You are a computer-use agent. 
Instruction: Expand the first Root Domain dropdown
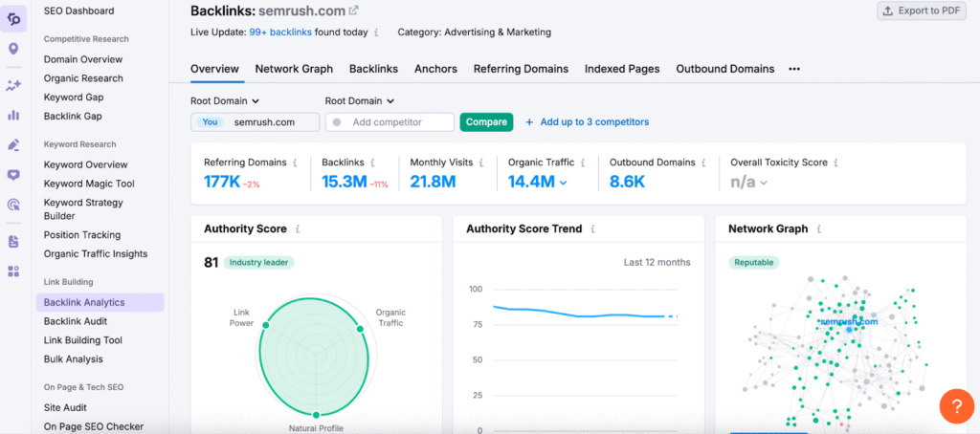[225, 100]
